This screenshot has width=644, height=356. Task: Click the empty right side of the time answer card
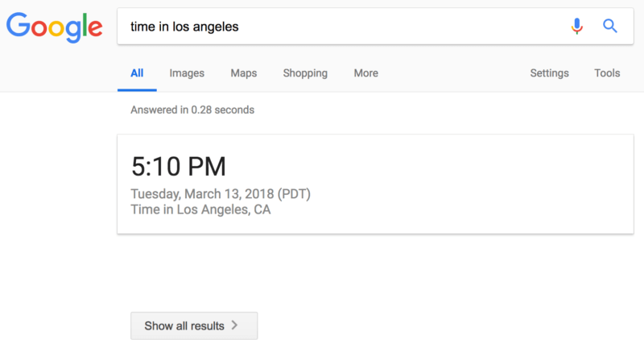point(483,184)
